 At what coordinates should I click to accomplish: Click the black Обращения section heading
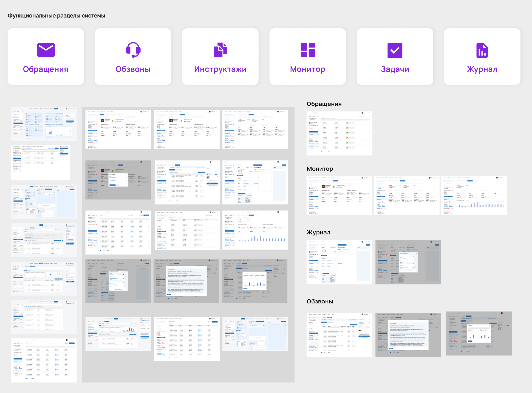[324, 104]
